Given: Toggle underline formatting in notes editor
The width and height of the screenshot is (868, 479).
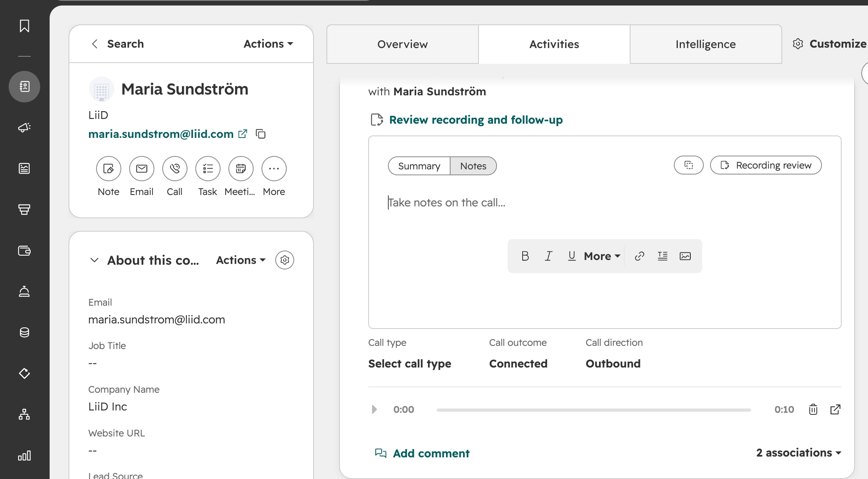Looking at the screenshot, I should [x=572, y=256].
